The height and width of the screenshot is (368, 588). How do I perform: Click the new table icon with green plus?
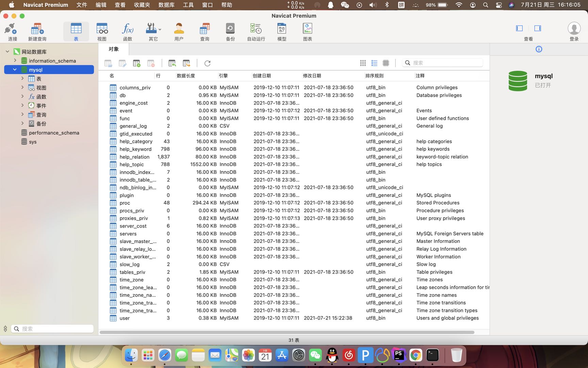[x=137, y=63]
